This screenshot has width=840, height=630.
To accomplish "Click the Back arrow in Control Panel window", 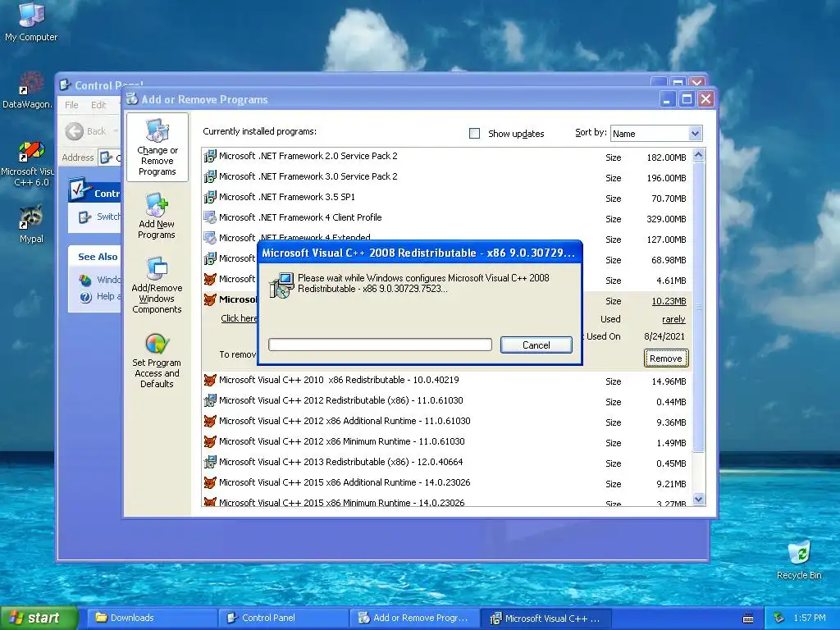I will tap(75, 131).
